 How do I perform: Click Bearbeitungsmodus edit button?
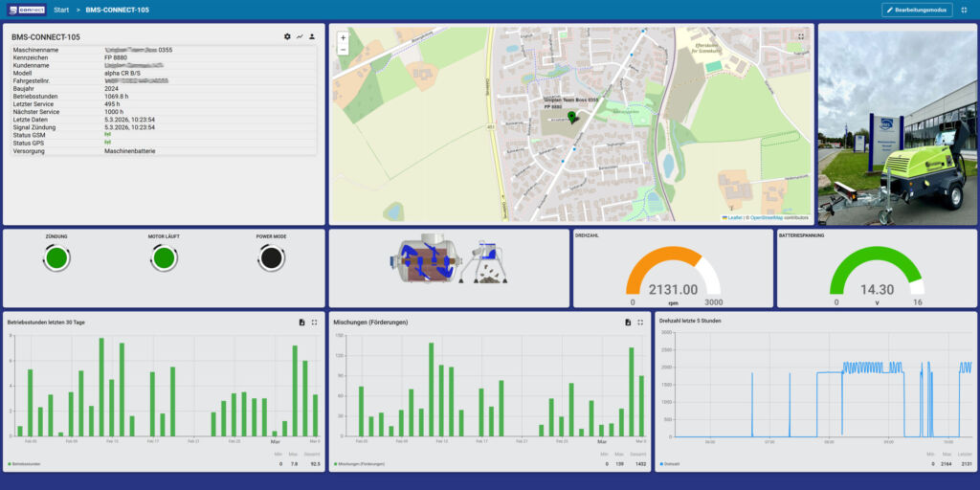tap(918, 10)
